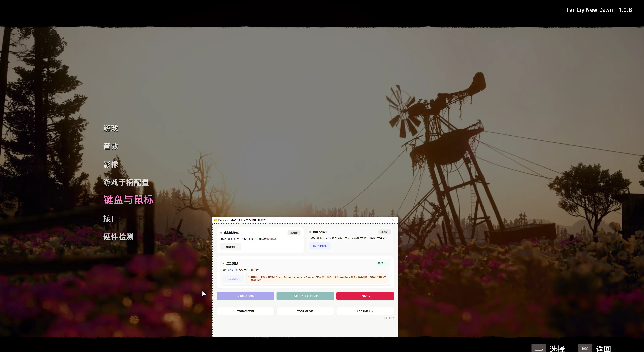The image size is (644, 352).
Task: Click the VBS 1.6.2 version label
Action: 389,318
